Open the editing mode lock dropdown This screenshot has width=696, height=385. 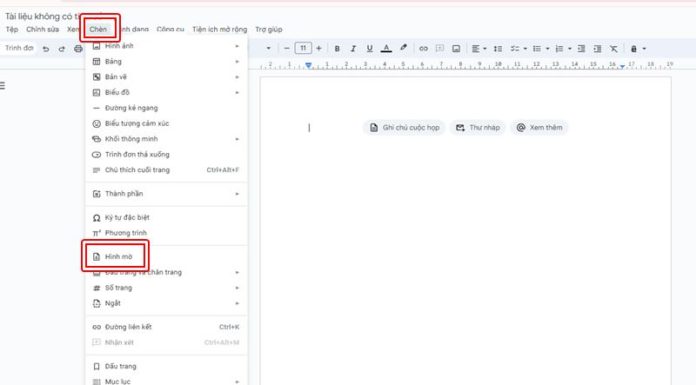pos(638,49)
